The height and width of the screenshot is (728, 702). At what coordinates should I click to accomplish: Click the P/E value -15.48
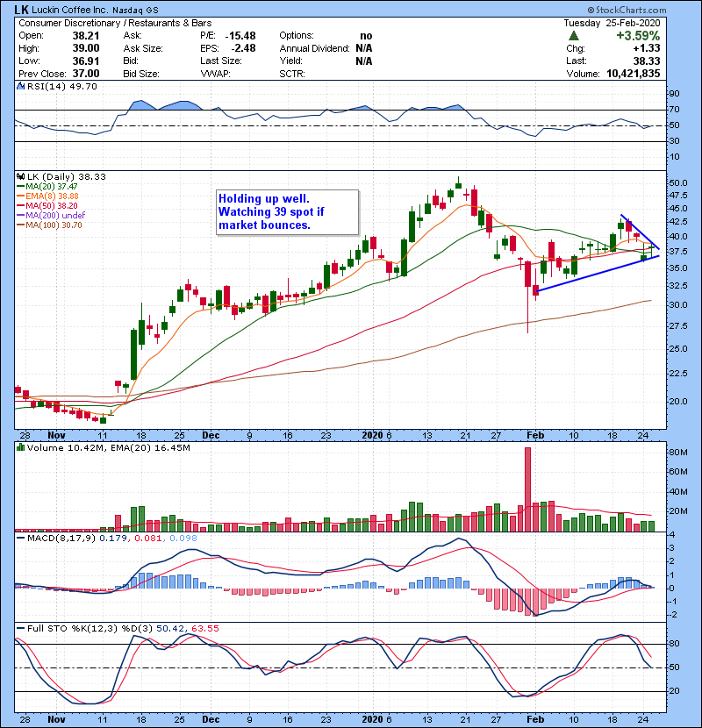click(x=240, y=36)
